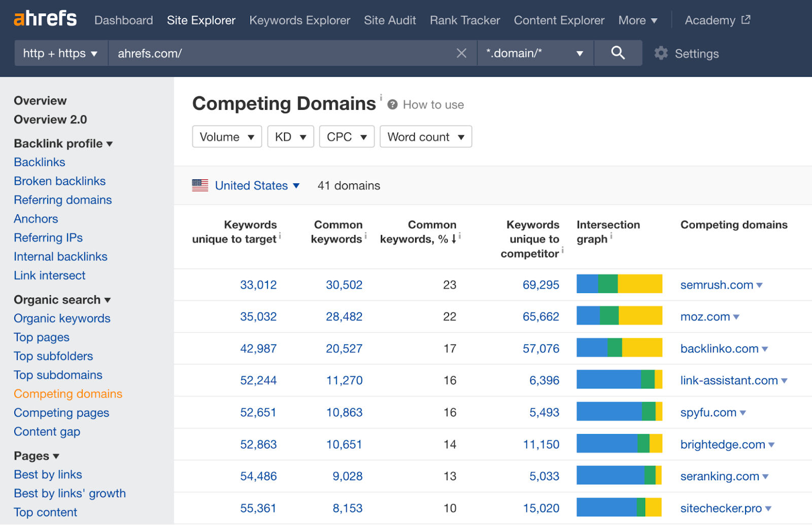Open the http + https protocol dropdown
The height and width of the screenshot is (525, 812).
click(61, 53)
